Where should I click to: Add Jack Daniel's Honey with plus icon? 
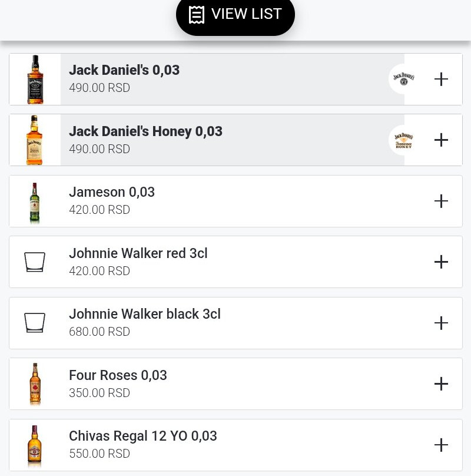tap(441, 140)
